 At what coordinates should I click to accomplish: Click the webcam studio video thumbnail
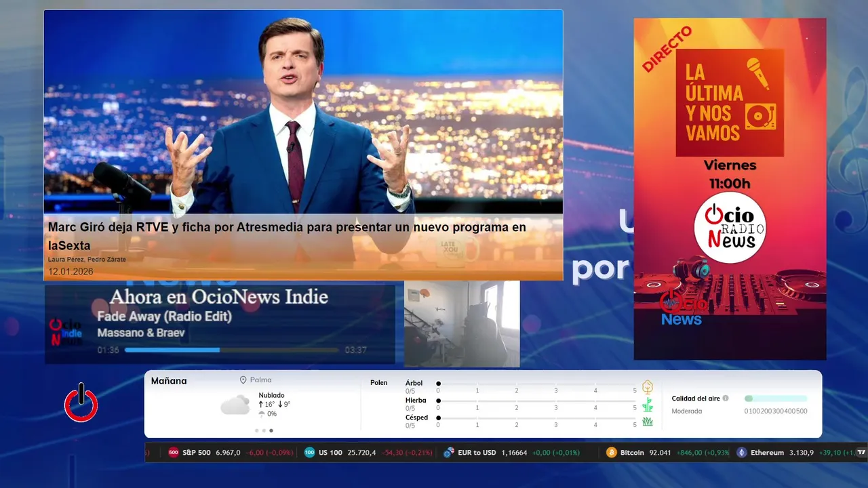pos(462,324)
